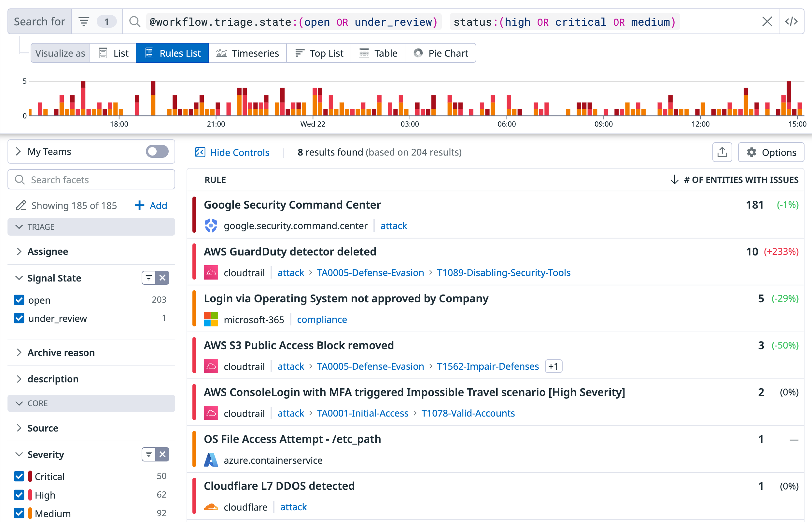Collapse the Signal State facet
This screenshot has height=522, width=812.
pos(19,278)
